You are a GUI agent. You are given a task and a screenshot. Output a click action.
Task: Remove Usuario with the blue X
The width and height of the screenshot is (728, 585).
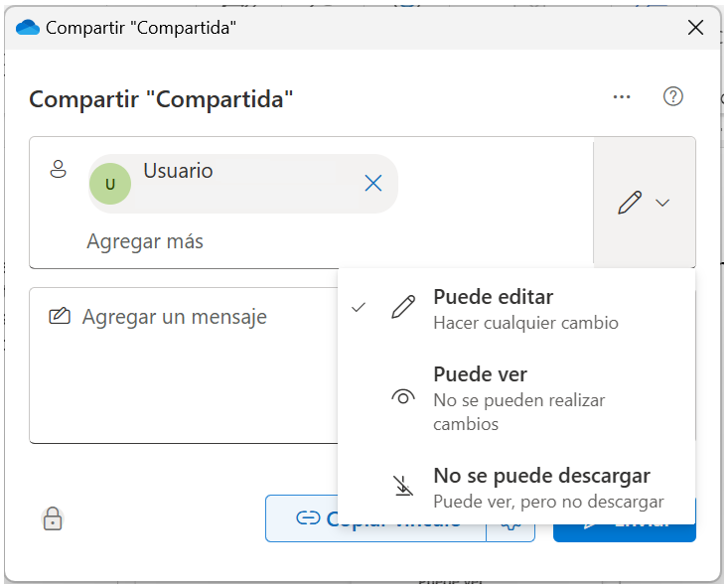click(373, 183)
